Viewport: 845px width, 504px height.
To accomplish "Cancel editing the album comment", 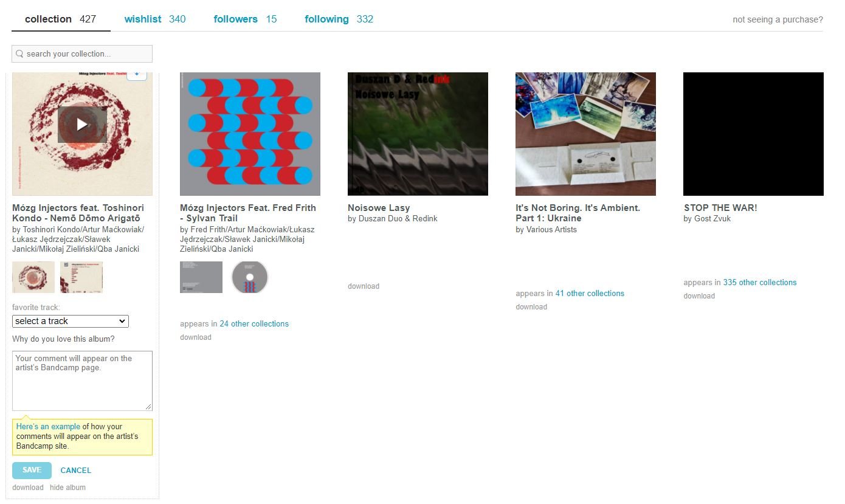I will 76,471.
